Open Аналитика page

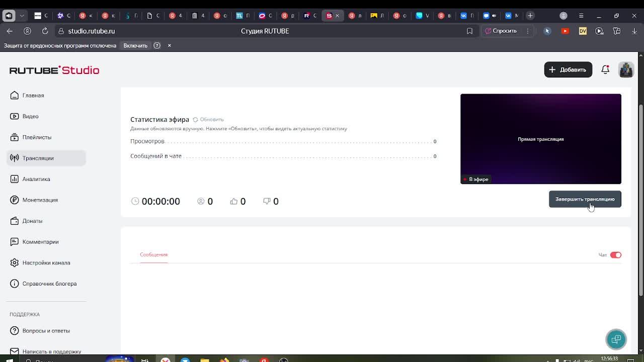(x=36, y=179)
